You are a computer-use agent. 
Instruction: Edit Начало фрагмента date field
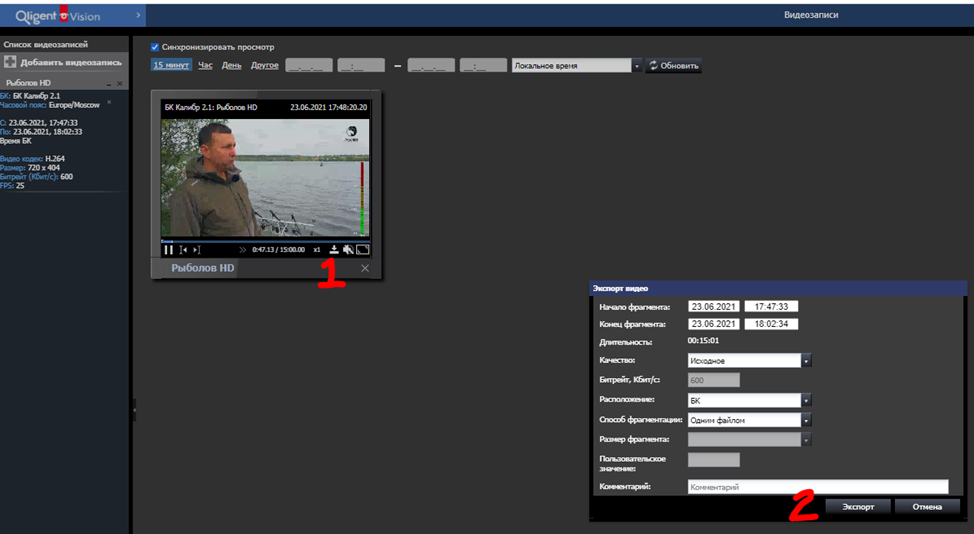(714, 307)
